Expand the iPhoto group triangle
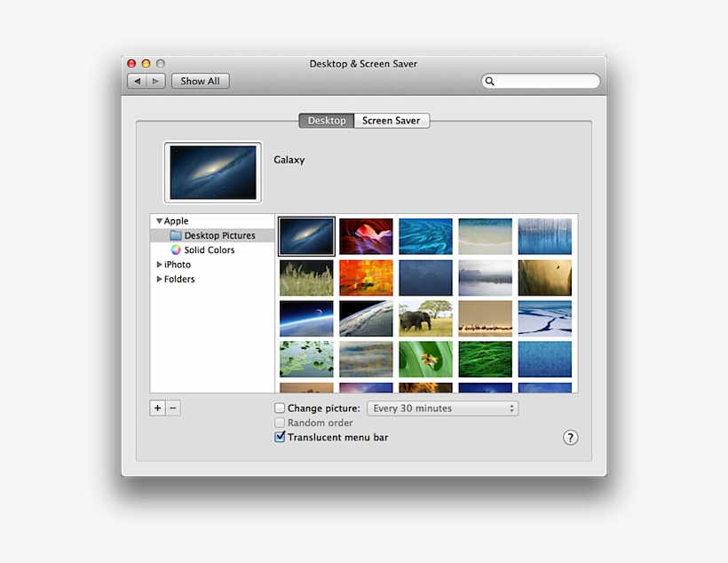Screen dimensions: 728x563 tap(159, 265)
